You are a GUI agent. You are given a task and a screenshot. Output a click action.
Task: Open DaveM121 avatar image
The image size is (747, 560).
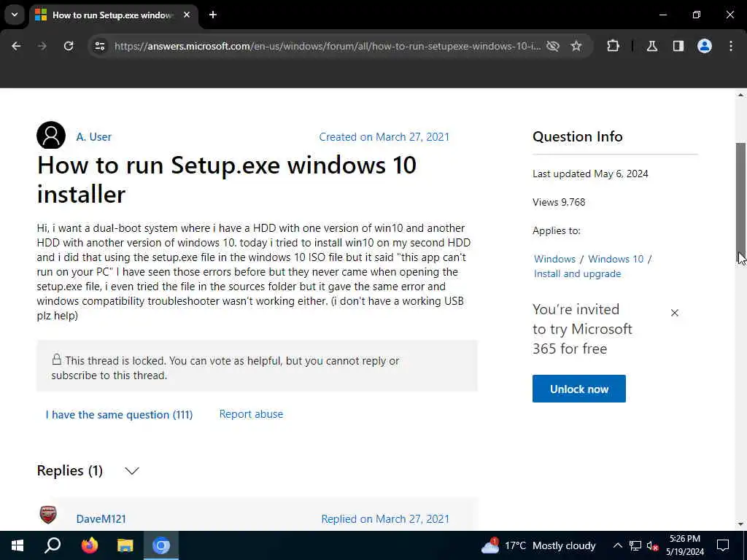[48, 515]
